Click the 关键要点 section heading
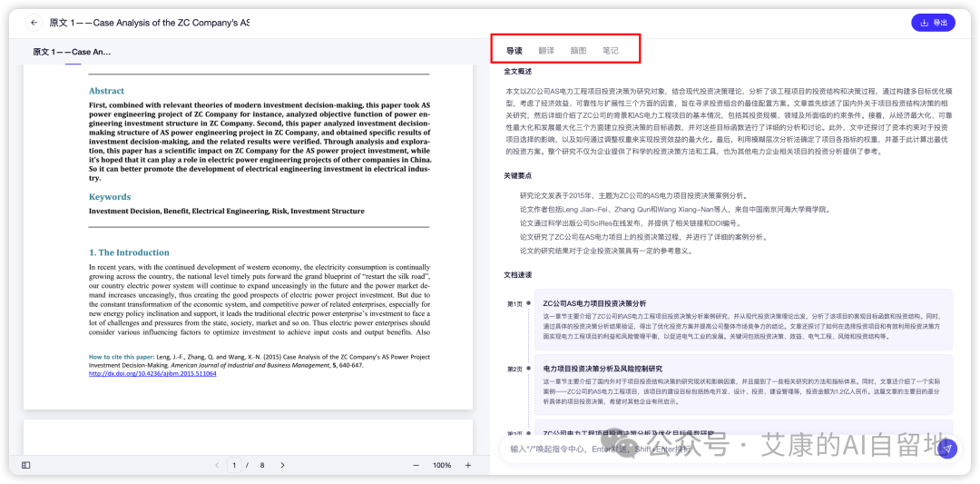980x484 pixels. point(517,176)
